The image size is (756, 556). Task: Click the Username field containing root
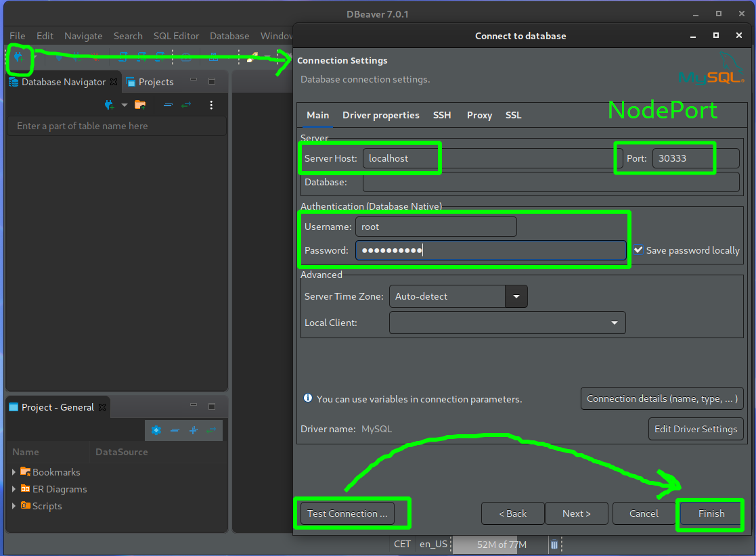(436, 227)
